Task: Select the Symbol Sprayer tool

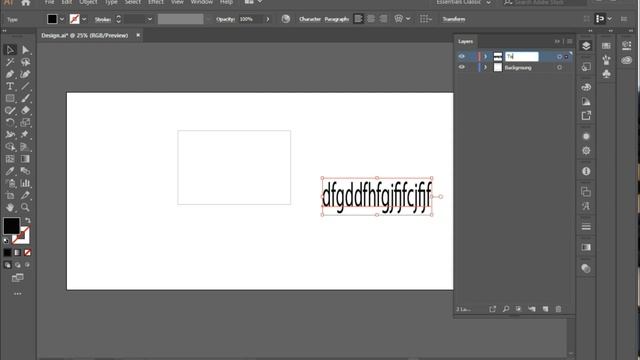Action: [10, 183]
